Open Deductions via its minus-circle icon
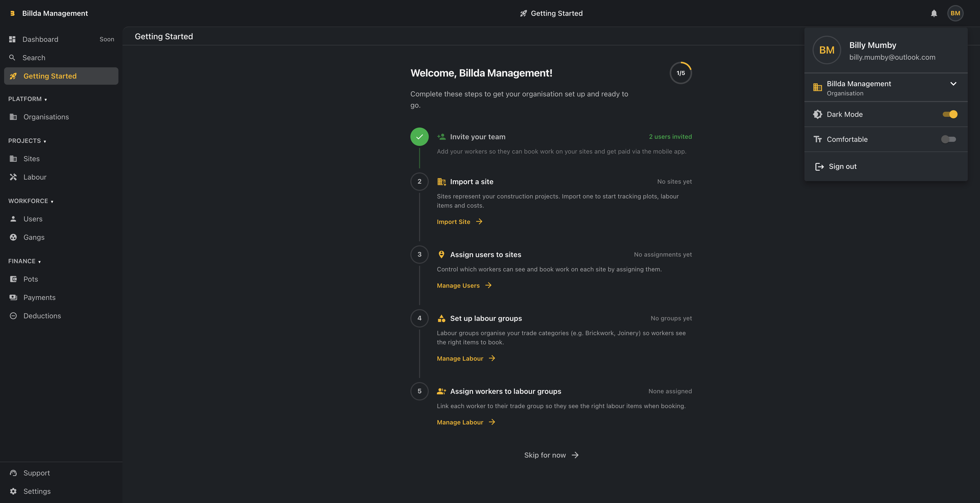Screen dimensions: 980x503 pyautogui.click(x=13, y=316)
